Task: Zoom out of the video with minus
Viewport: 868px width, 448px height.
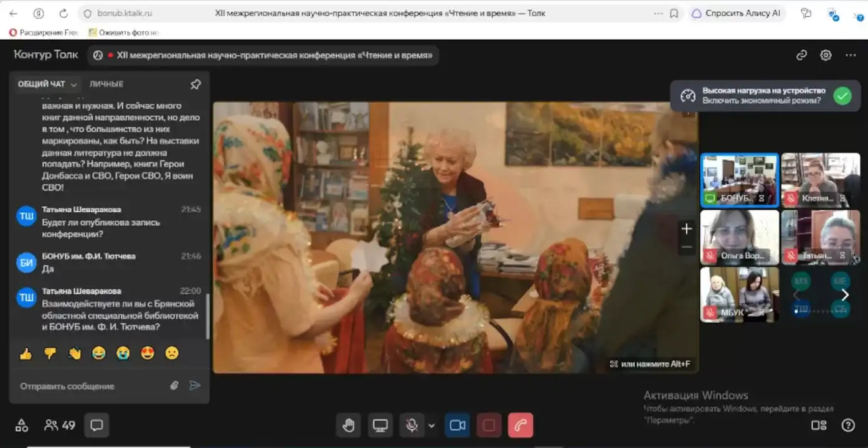Action: (686, 248)
